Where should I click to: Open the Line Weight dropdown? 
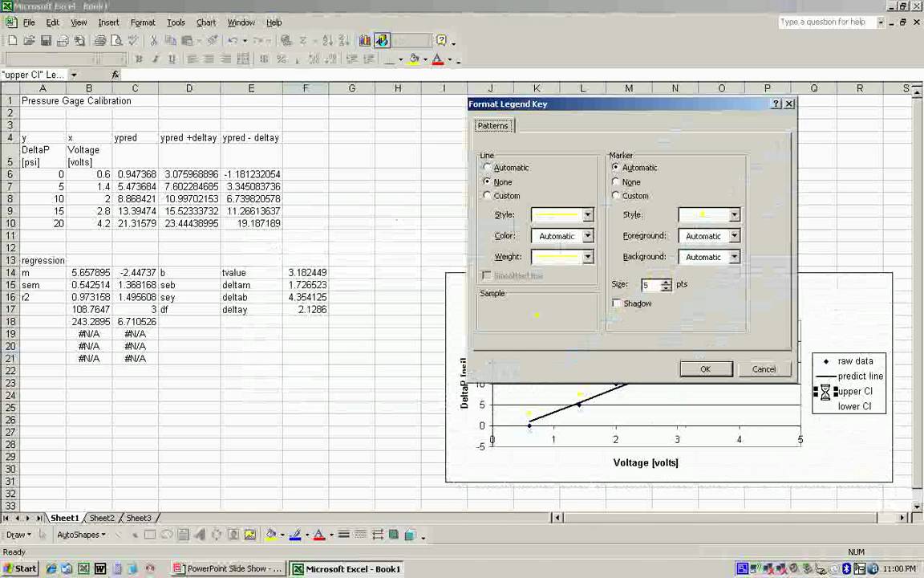point(587,257)
